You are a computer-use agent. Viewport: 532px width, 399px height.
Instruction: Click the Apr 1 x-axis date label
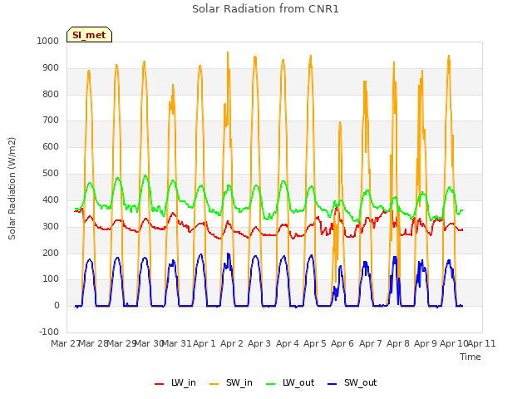click(x=204, y=343)
